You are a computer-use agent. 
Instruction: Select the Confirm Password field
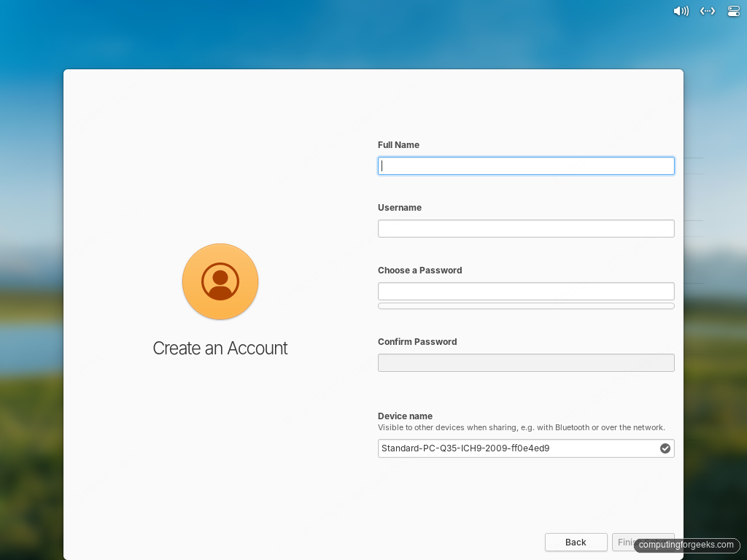tap(526, 363)
